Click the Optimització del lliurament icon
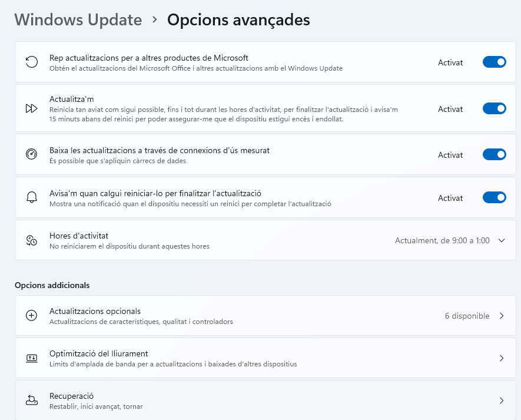The image size is (521, 420). 32,358
